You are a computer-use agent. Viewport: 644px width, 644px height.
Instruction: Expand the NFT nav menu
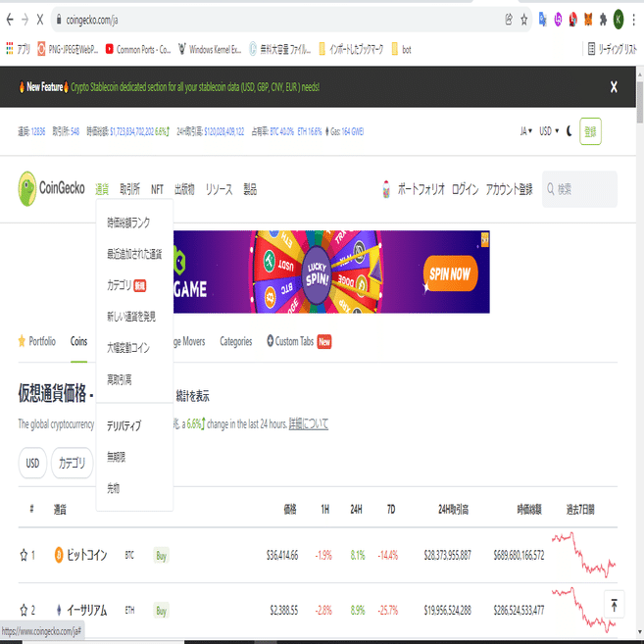coord(157,189)
